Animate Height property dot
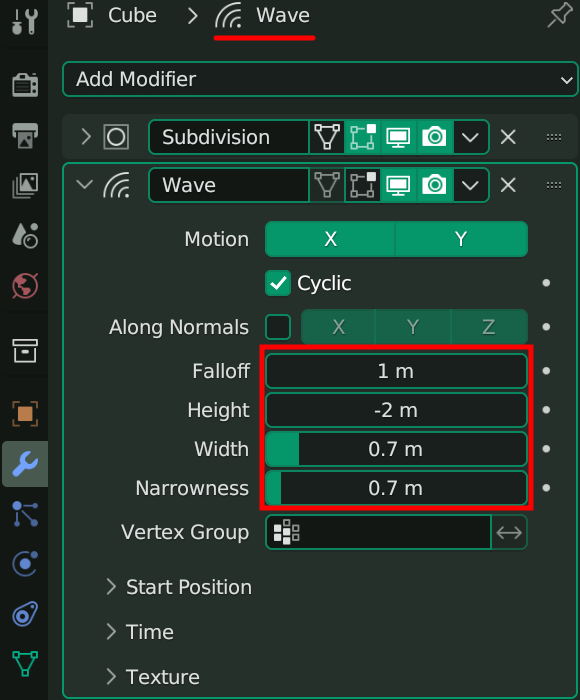 tap(546, 410)
